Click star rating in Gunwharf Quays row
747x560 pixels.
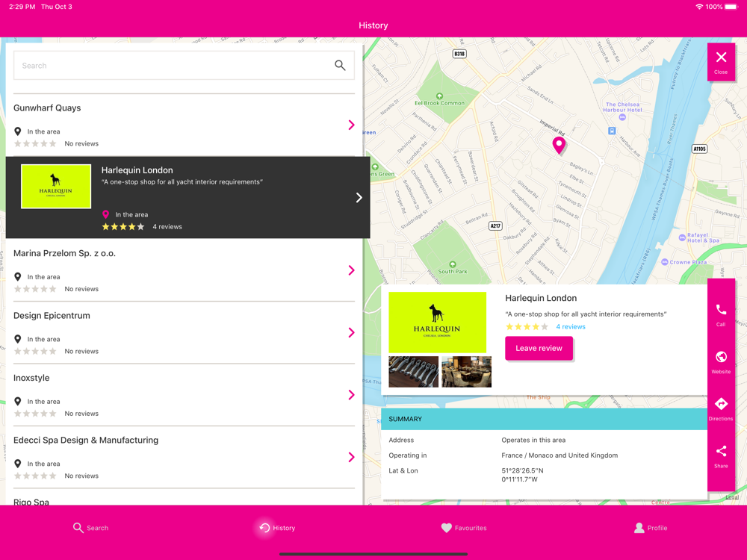35,143
